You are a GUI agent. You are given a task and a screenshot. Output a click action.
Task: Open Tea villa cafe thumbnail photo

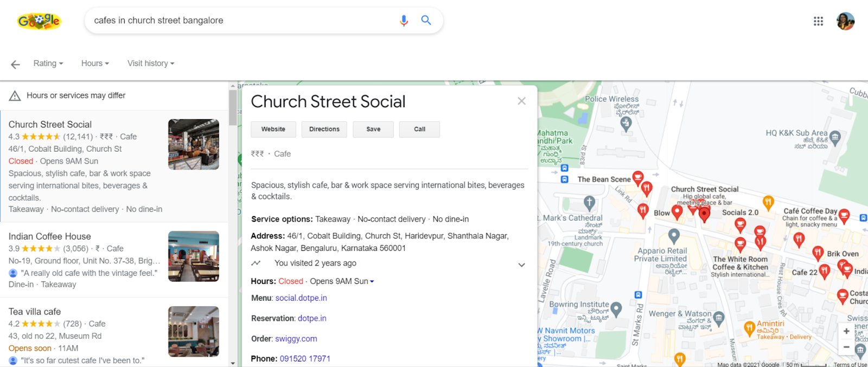194,332
